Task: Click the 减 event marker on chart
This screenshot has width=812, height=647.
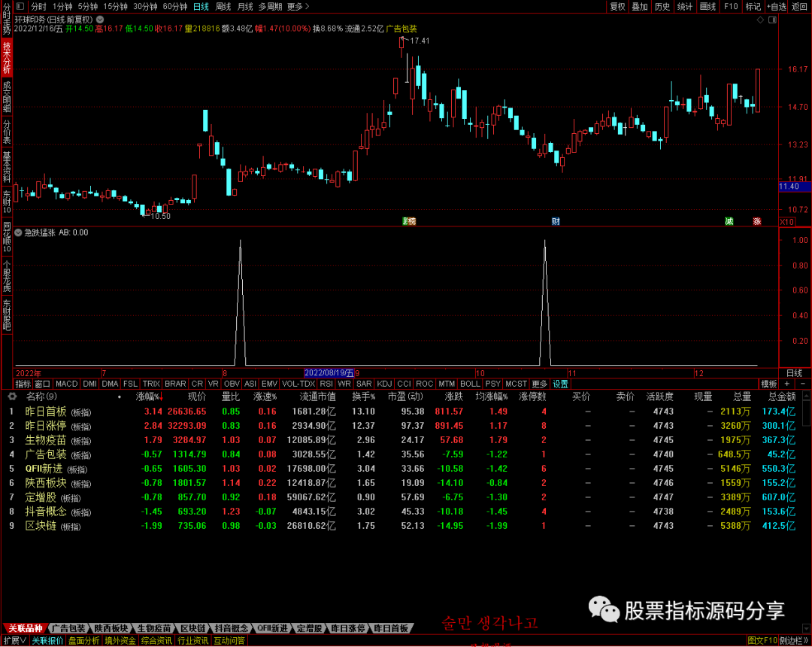Action: (x=729, y=221)
